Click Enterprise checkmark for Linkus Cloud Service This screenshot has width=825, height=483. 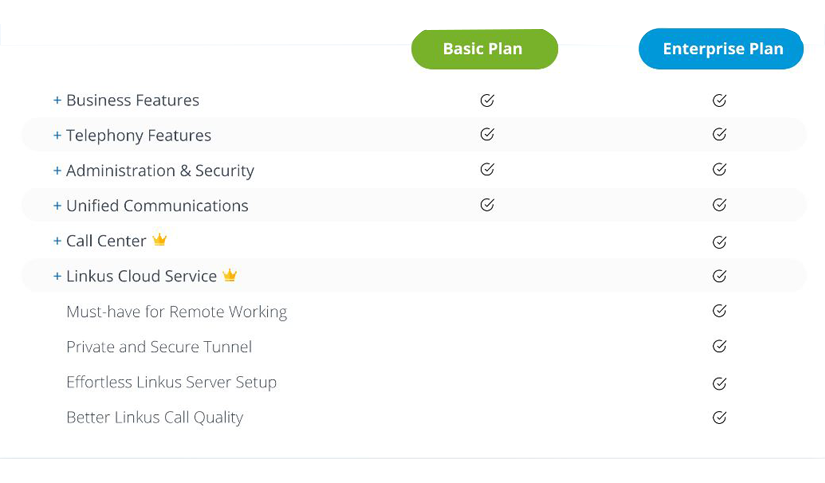[719, 276]
